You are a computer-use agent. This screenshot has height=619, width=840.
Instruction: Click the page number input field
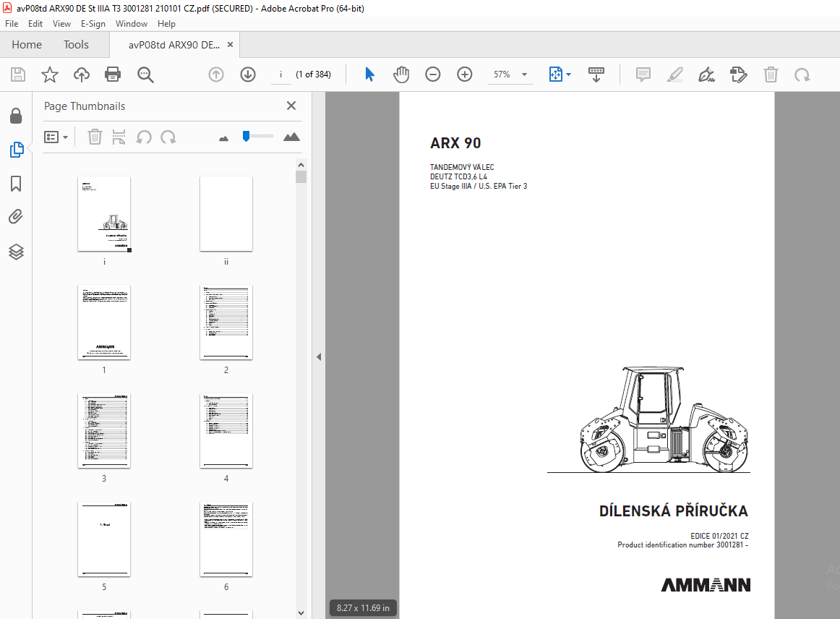280,74
